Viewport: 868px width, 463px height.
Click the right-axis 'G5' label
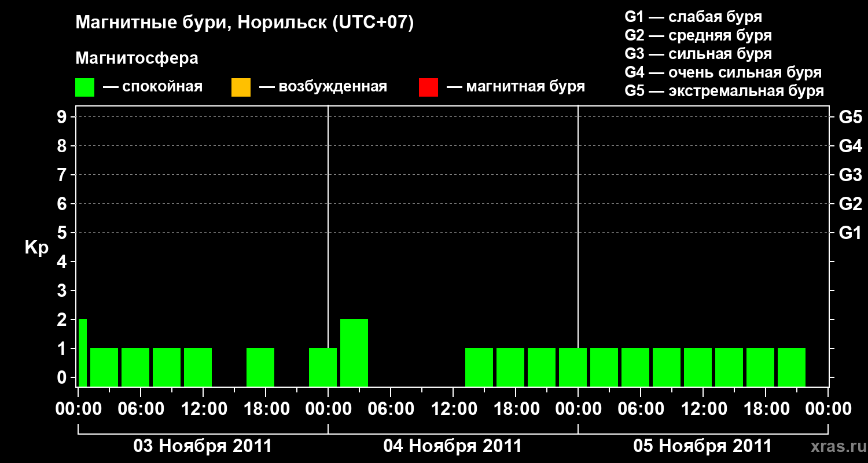coord(851,117)
